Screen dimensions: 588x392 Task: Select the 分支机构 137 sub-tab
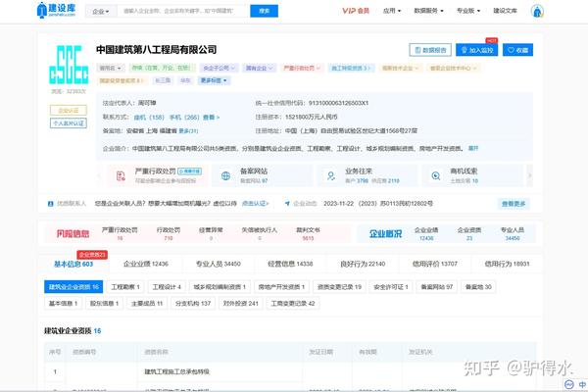[x=193, y=304]
